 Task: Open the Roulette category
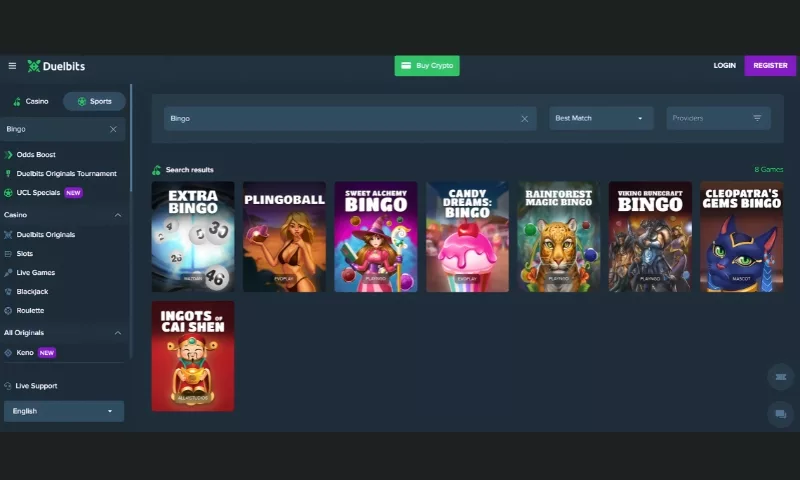(x=30, y=311)
